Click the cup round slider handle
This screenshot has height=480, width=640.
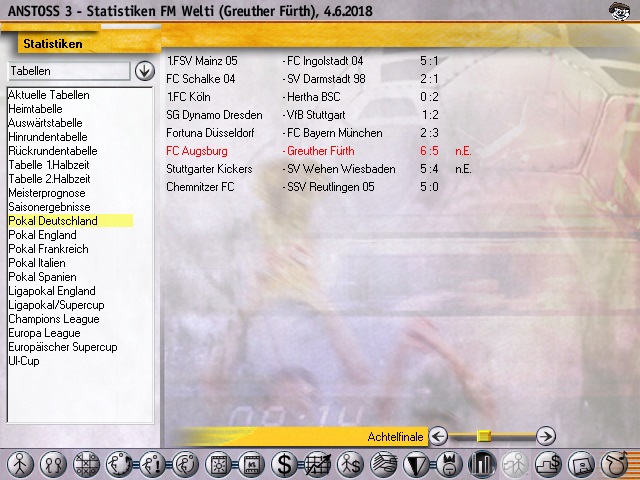tap(484, 436)
